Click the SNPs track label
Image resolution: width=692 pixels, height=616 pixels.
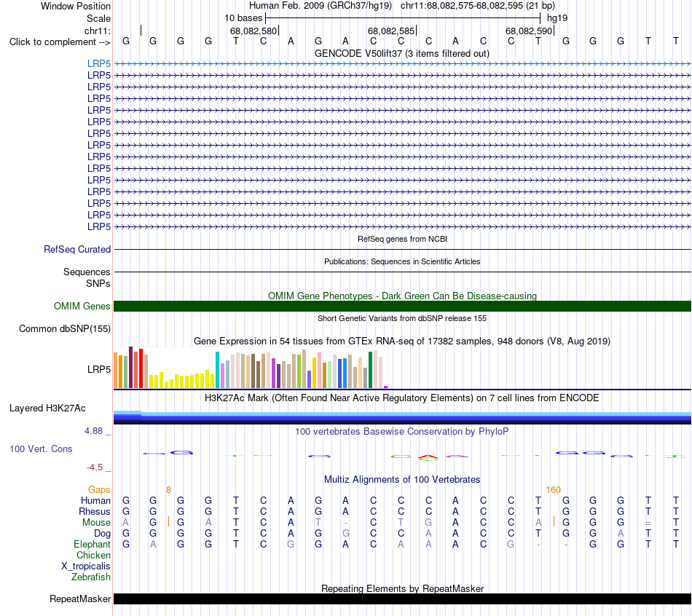tap(98, 283)
